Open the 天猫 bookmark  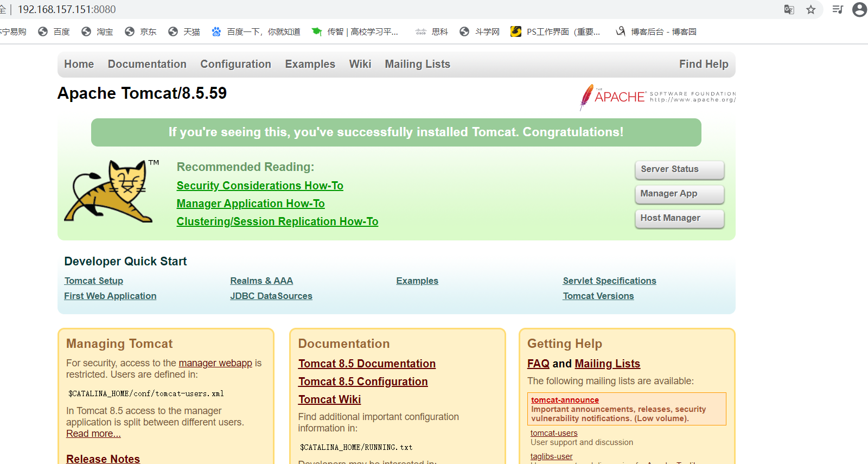pyautogui.click(x=184, y=32)
